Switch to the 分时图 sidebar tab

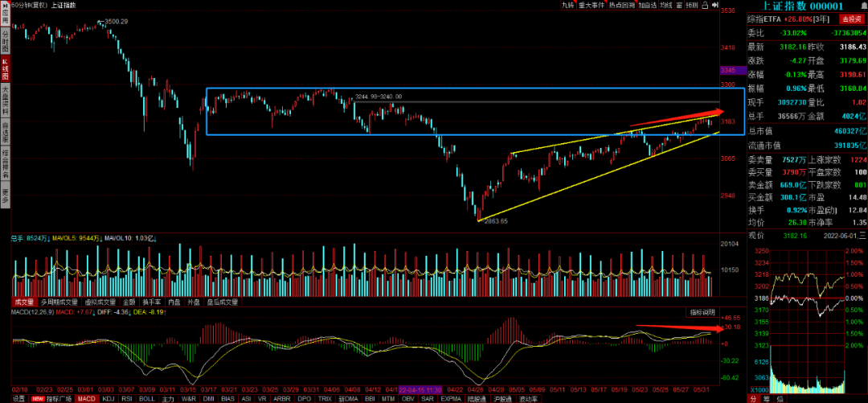(x=5, y=41)
